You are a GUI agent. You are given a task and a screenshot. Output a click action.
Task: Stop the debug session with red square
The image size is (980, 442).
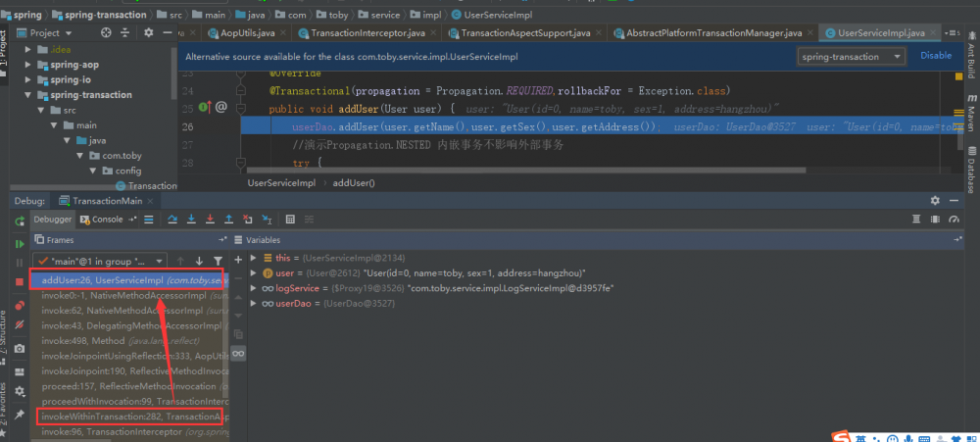tap(19, 282)
